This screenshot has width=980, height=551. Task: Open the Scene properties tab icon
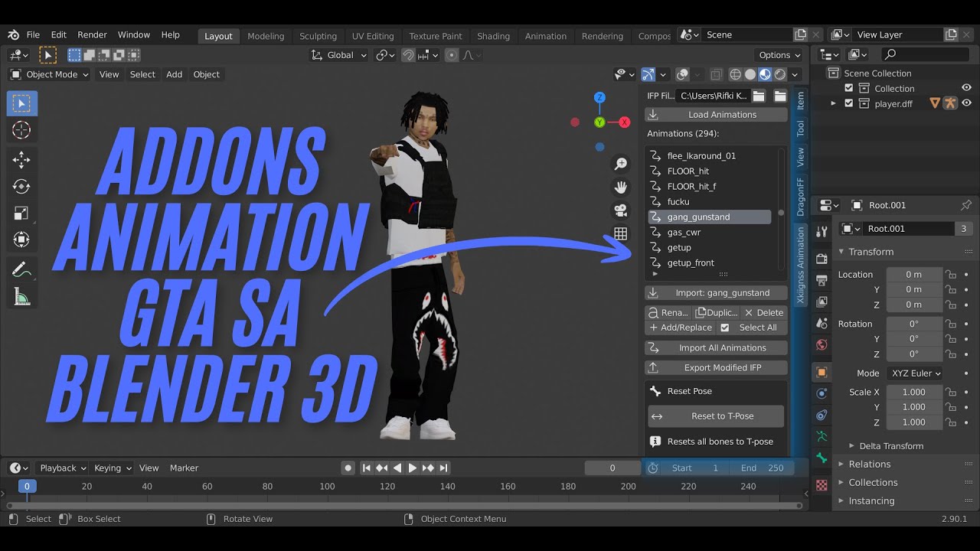(822, 323)
